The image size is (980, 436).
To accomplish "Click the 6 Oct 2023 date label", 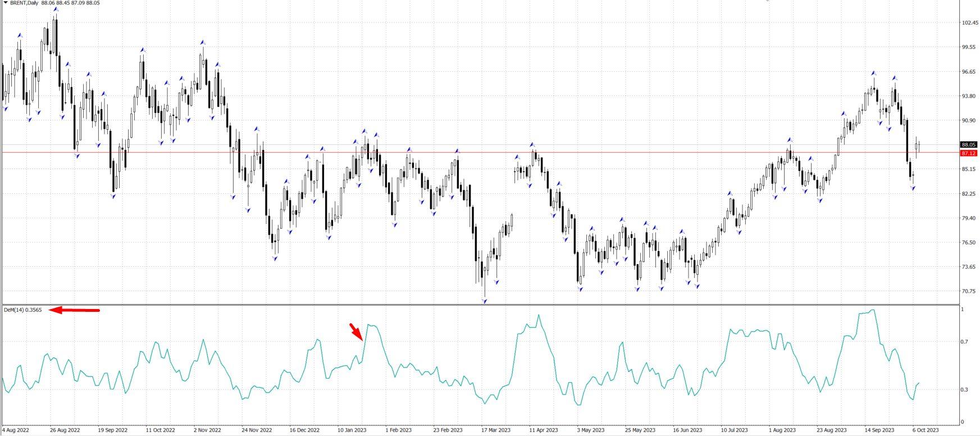I will (925, 430).
